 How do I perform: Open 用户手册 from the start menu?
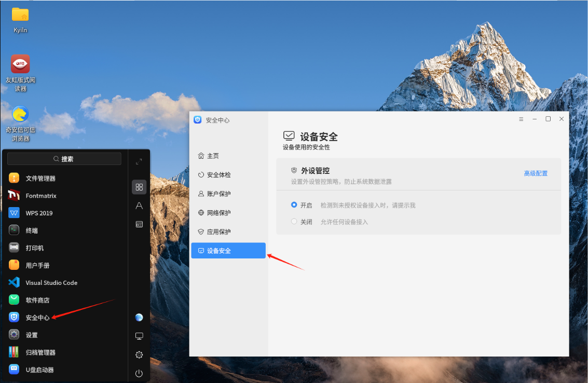pyautogui.click(x=64, y=265)
